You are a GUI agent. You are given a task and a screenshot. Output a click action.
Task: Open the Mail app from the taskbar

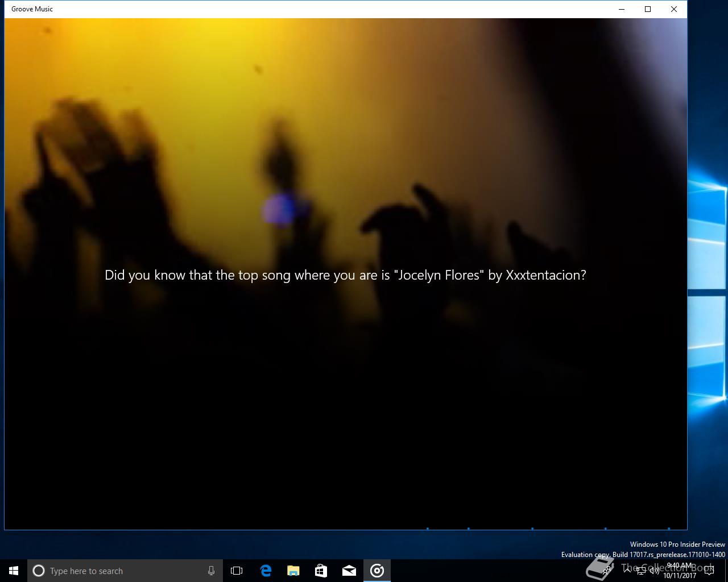349,571
